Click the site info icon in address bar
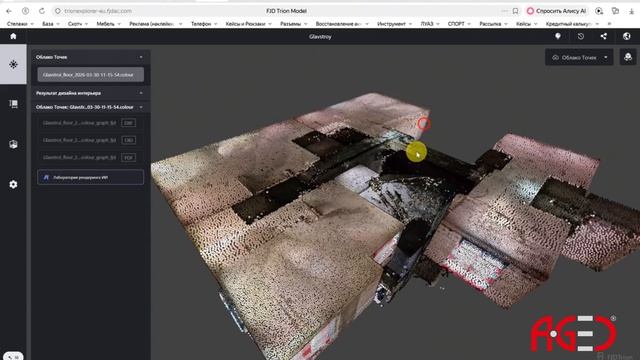The width and height of the screenshot is (640, 360). pyautogui.click(x=58, y=11)
